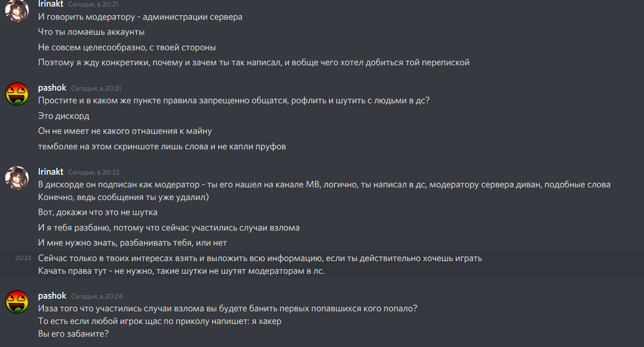644x347 pixels.
Task: Click message 'Он не имеет не какого отнашения к майну'
Action: point(125,131)
